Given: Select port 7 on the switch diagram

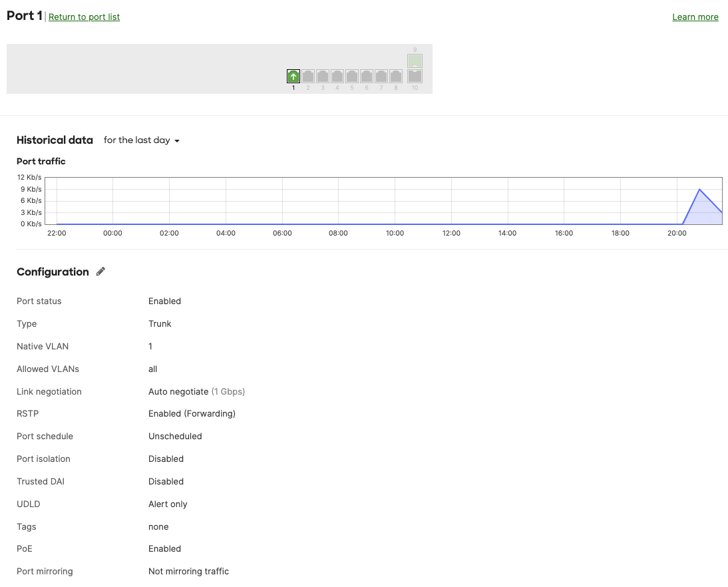Looking at the screenshot, I should pos(381,76).
